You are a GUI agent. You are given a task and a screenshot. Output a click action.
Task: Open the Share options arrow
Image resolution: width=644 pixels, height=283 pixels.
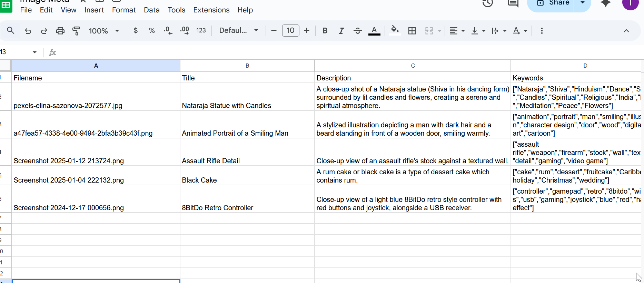[583, 3]
